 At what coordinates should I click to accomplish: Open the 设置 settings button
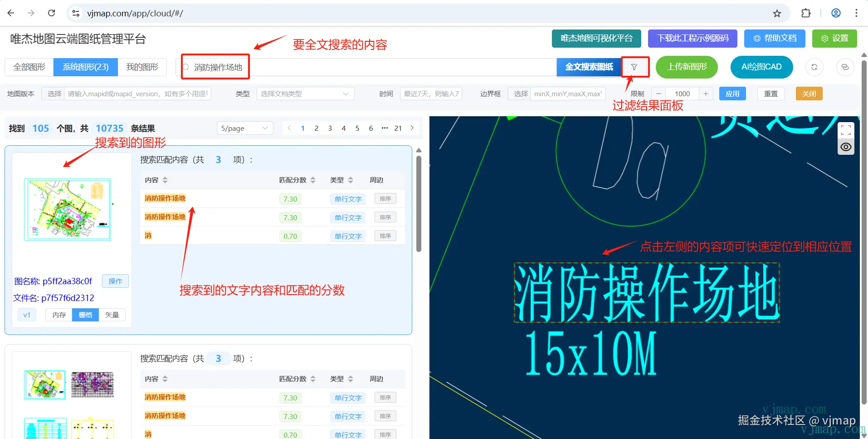(834, 39)
